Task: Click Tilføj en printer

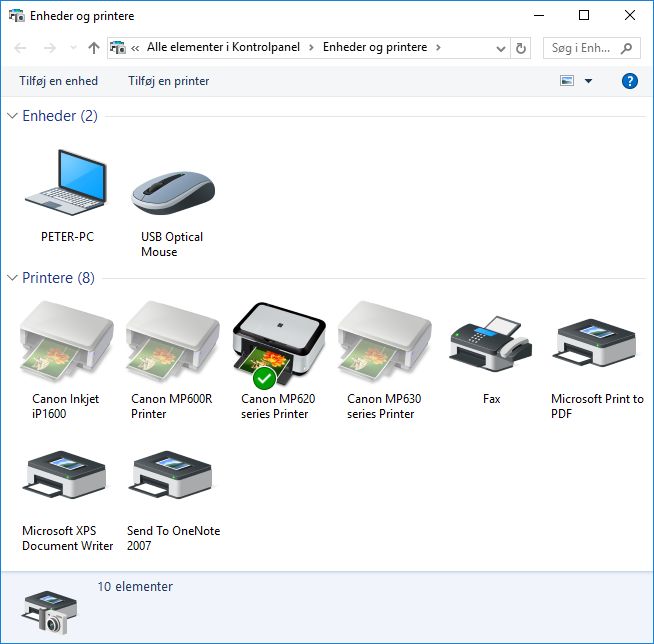Action: click(x=169, y=81)
